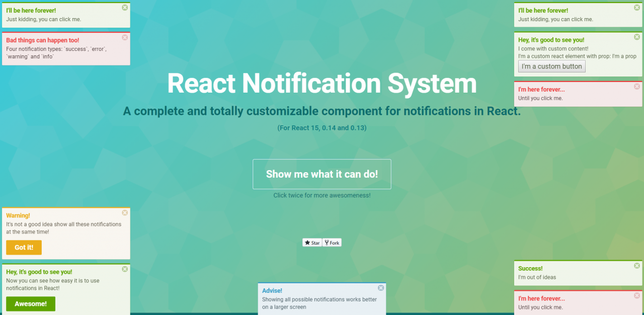Image resolution: width=644 pixels, height=315 pixels.
Task: Close the green notification above 'Bad things can happen too!'
Action: (125, 8)
